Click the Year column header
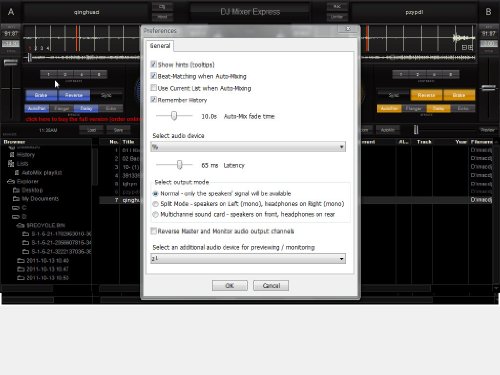 [x=461, y=142]
